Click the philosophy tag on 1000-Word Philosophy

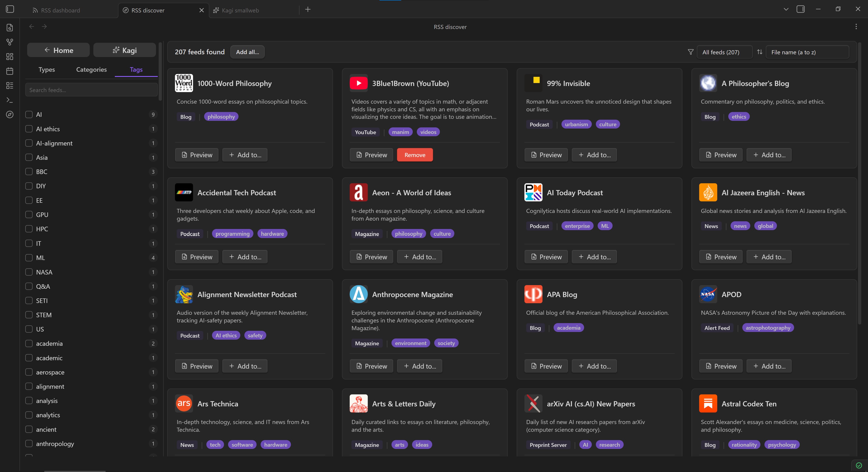tap(221, 117)
